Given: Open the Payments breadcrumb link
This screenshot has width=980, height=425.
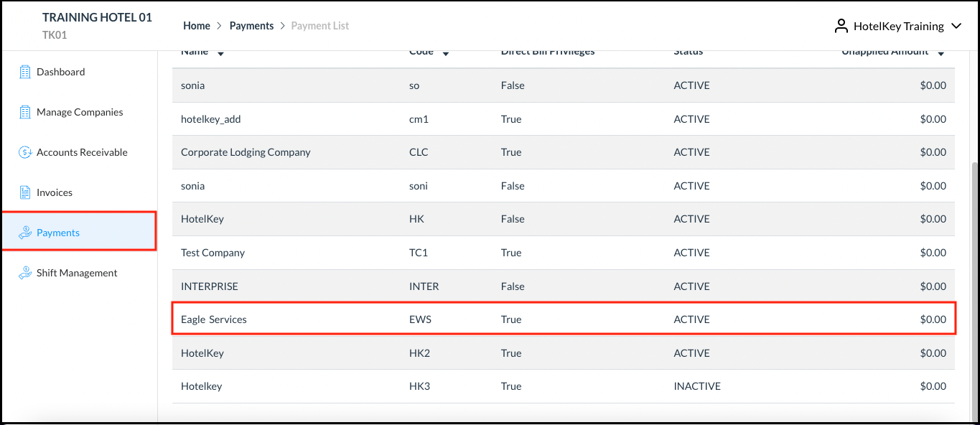Looking at the screenshot, I should pyautogui.click(x=251, y=25).
